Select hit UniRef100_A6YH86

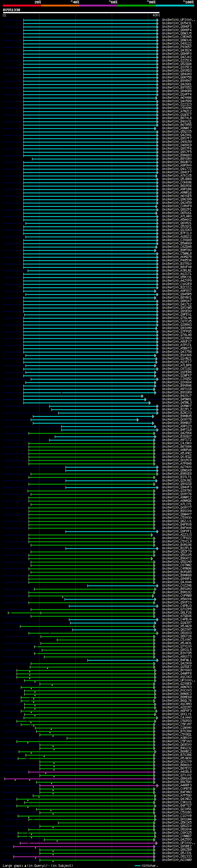[177, 98]
